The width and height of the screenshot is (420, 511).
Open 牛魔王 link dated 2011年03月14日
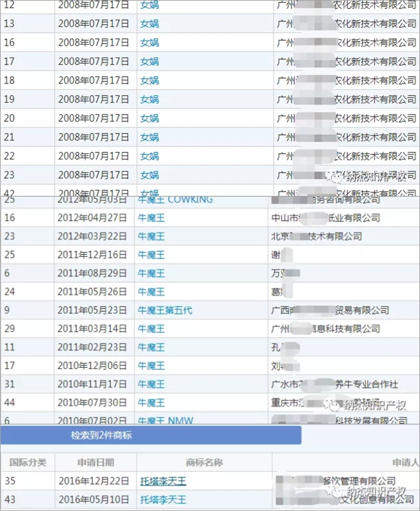[x=151, y=329]
